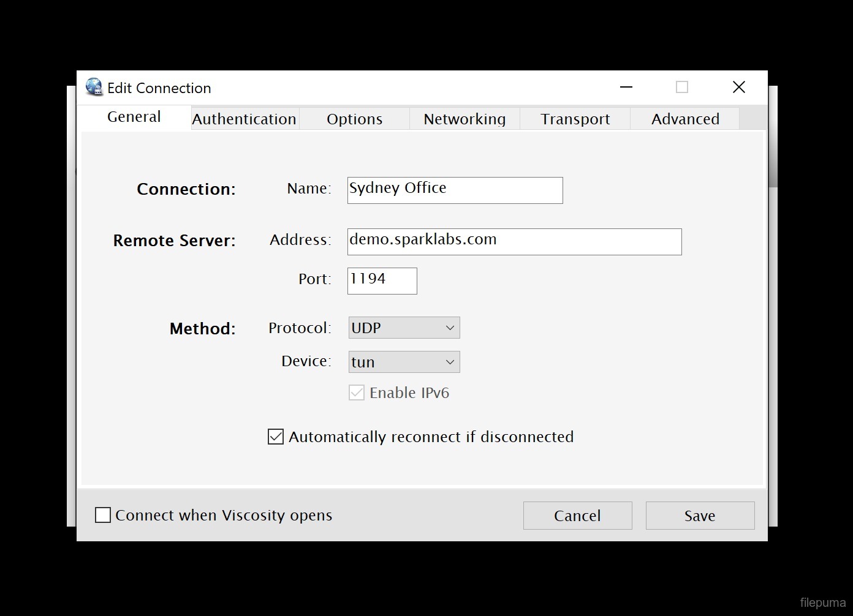Select the General tab

[x=134, y=117]
